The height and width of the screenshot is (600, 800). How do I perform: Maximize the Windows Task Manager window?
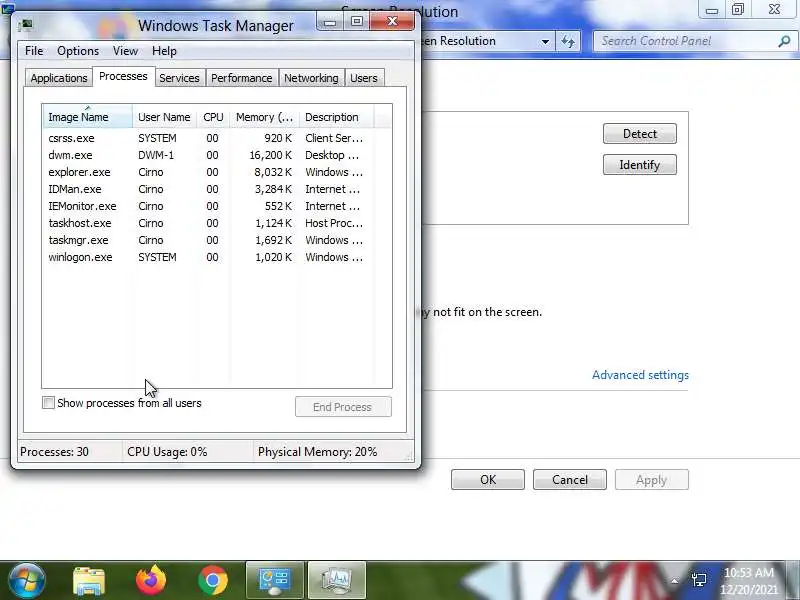click(357, 22)
